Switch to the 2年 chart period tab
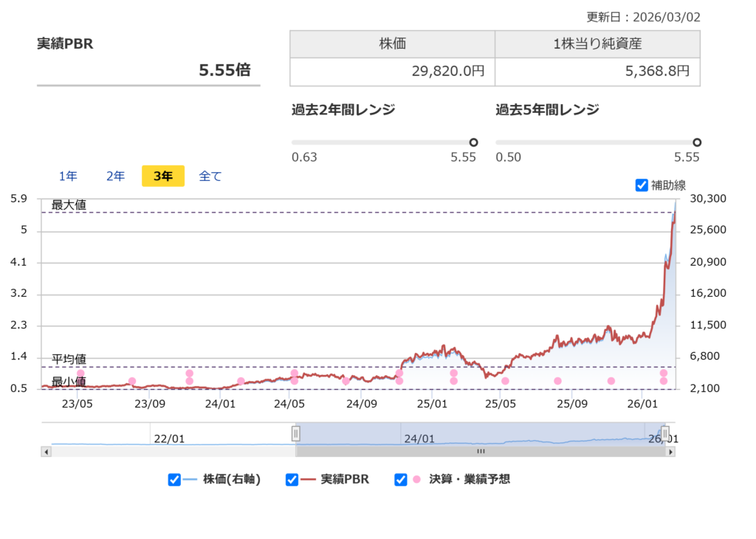This screenshot has height=539, width=756. [x=115, y=176]
